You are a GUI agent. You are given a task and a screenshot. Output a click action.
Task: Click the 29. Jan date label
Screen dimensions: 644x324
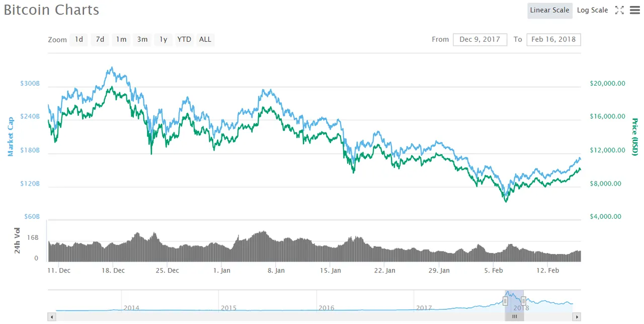tap(439, 270)
